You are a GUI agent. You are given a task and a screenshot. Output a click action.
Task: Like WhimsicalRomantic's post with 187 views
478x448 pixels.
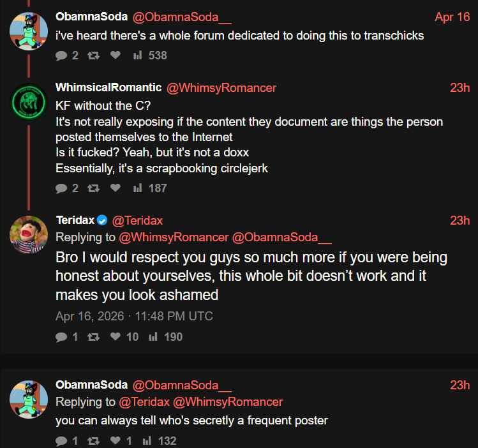click(115, 188)
